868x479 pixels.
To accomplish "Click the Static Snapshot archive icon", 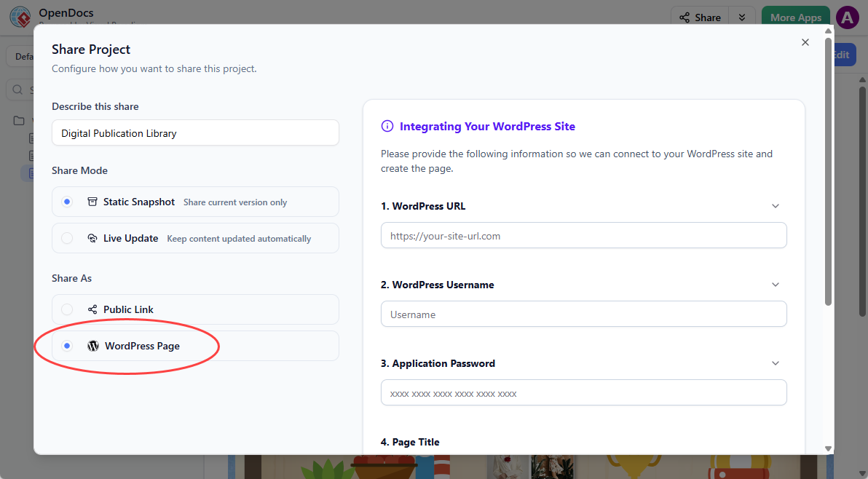I will [92, 202].
